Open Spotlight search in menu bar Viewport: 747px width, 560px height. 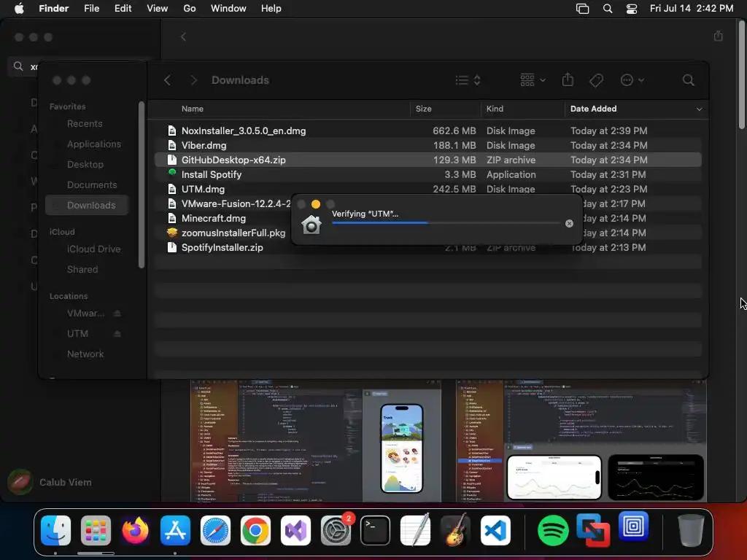pos(608,9)
